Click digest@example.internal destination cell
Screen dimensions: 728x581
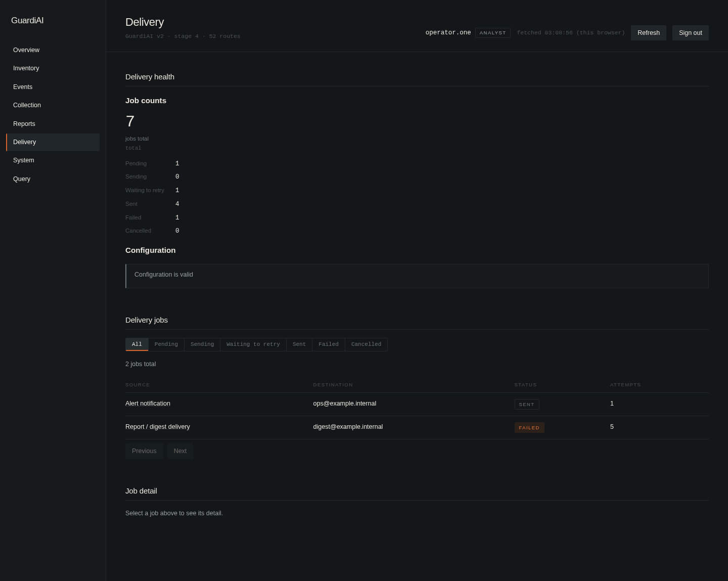coord(348,427)
